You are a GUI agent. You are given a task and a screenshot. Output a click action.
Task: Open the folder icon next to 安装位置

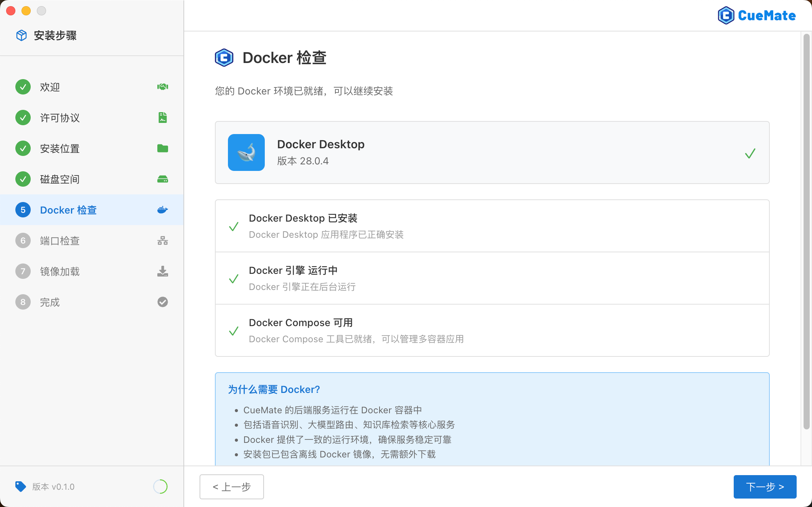coord(162,148)
